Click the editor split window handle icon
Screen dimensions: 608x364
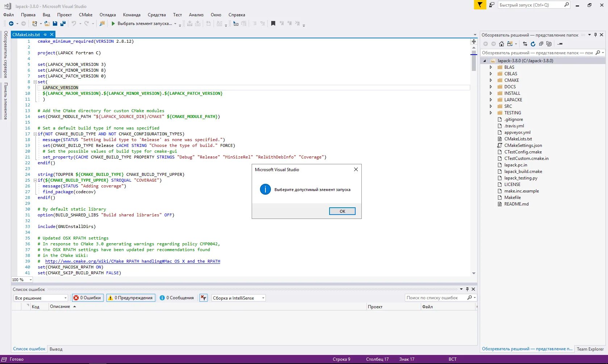pyautogui.click(x=474, y=41)
